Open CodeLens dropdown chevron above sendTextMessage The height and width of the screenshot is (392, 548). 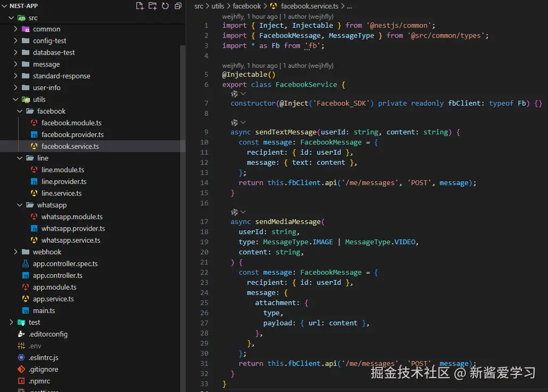click(243, 122)
